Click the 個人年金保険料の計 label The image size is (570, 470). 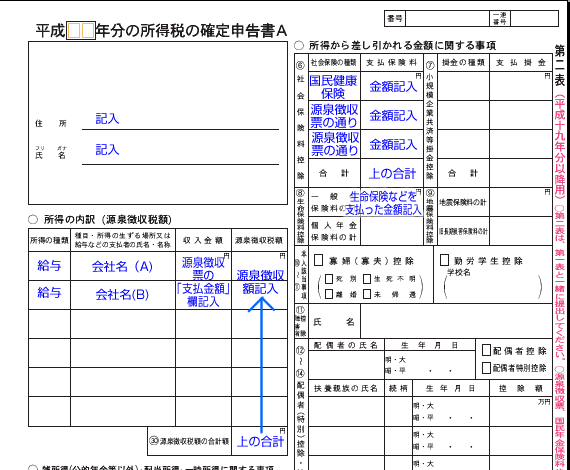pos(334,231)
